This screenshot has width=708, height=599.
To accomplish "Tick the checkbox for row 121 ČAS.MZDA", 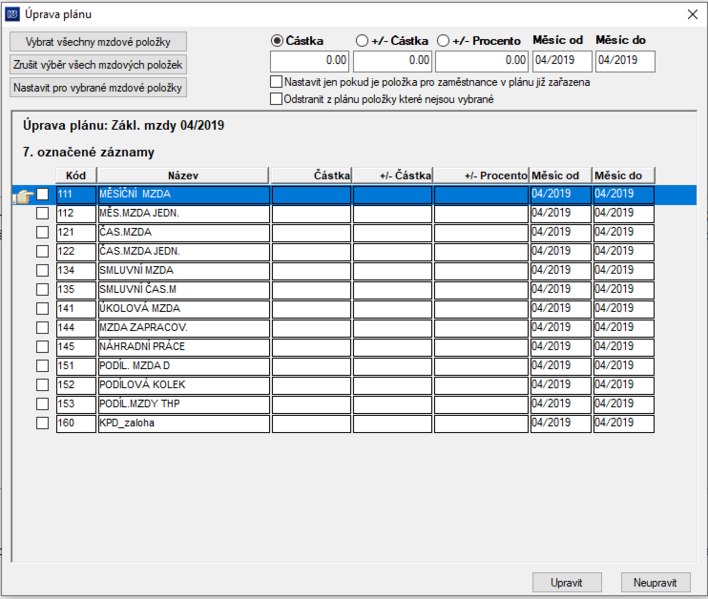I will pos(42,232).
